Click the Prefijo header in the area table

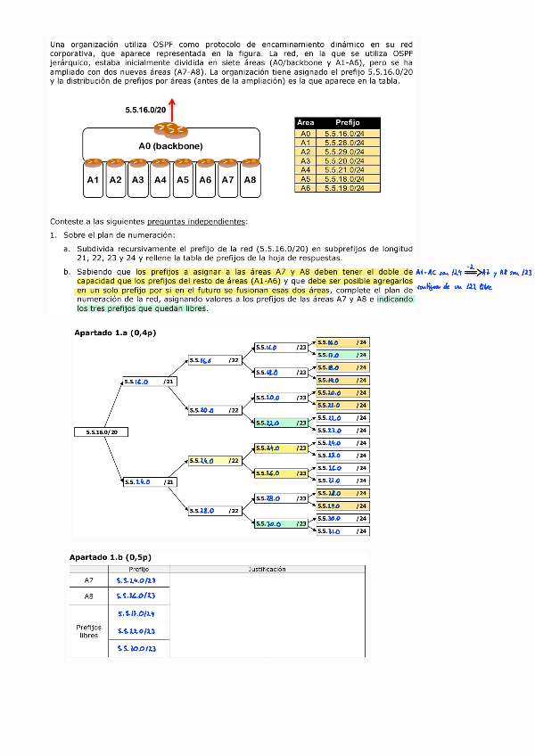(348, 122)
